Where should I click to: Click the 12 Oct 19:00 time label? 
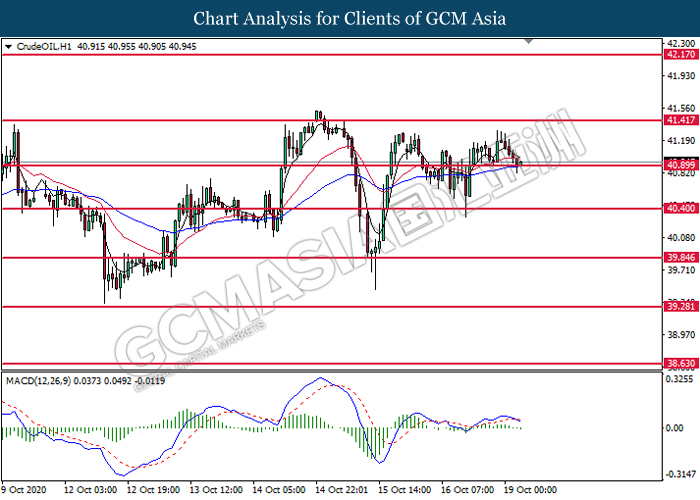pyautogui.click(x=154, y=490)
